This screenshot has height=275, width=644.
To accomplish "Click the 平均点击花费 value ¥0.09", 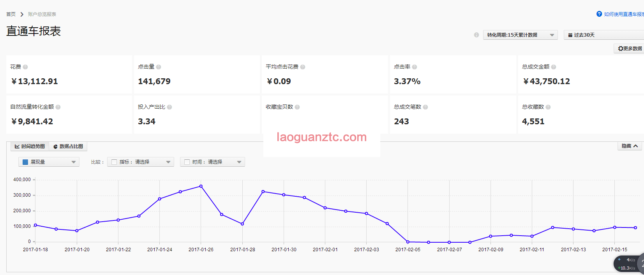I will click(279, 81).
